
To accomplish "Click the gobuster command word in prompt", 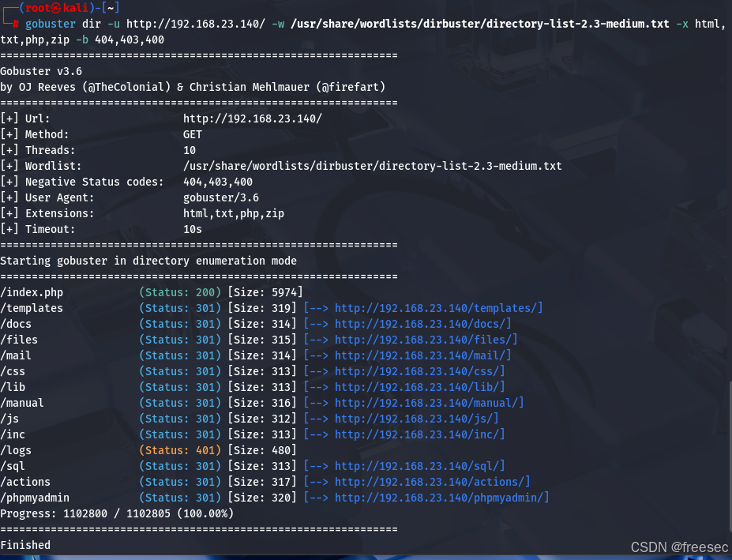I will pos(51,24).
